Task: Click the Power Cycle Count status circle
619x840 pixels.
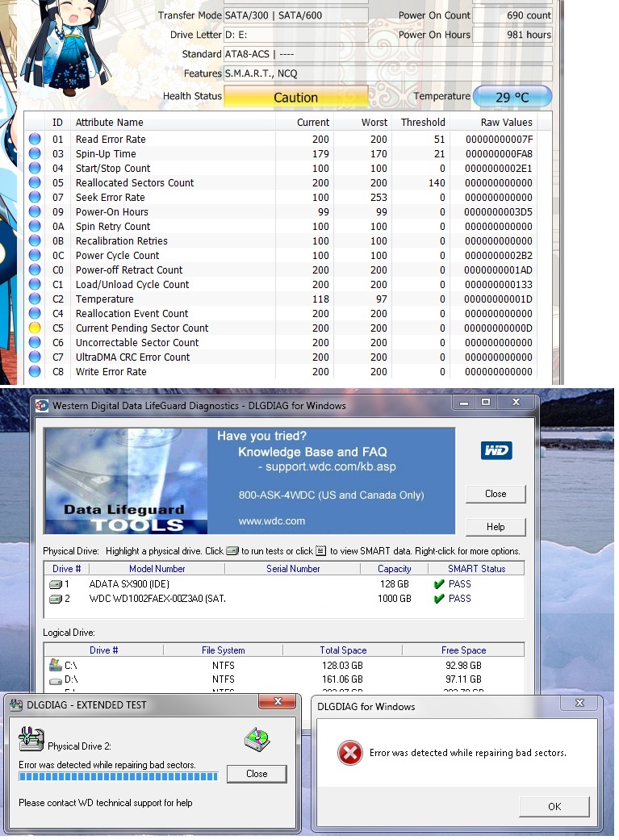Action: pyautogui.click(x=35, y=255)
